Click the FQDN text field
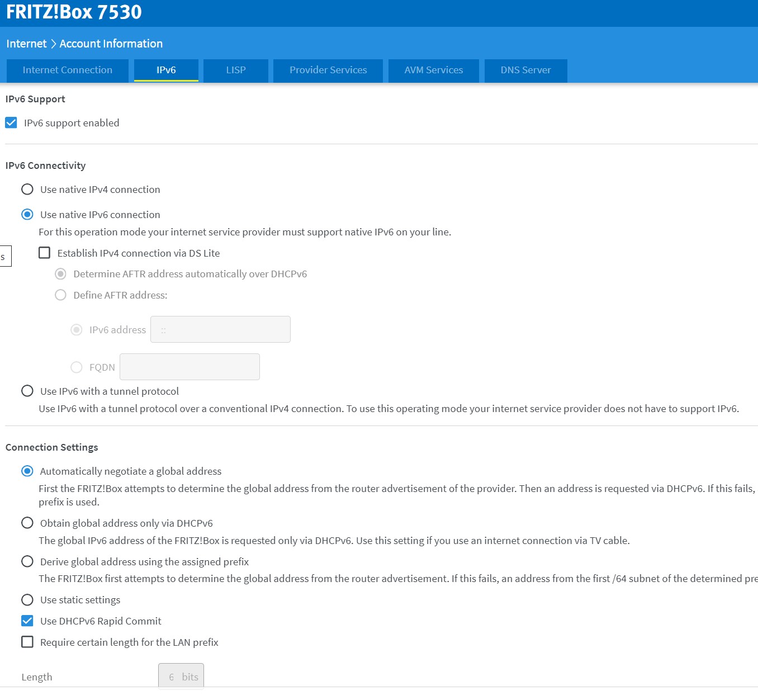This screenshot has height=700, width=758. coord(190,367)
